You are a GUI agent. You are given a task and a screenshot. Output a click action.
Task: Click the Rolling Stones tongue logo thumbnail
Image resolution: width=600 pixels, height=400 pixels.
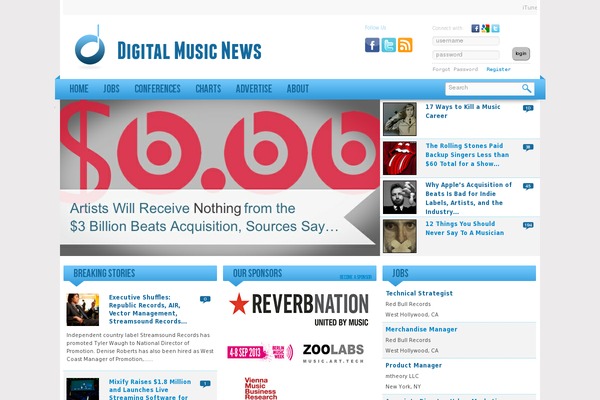(399, 158)
